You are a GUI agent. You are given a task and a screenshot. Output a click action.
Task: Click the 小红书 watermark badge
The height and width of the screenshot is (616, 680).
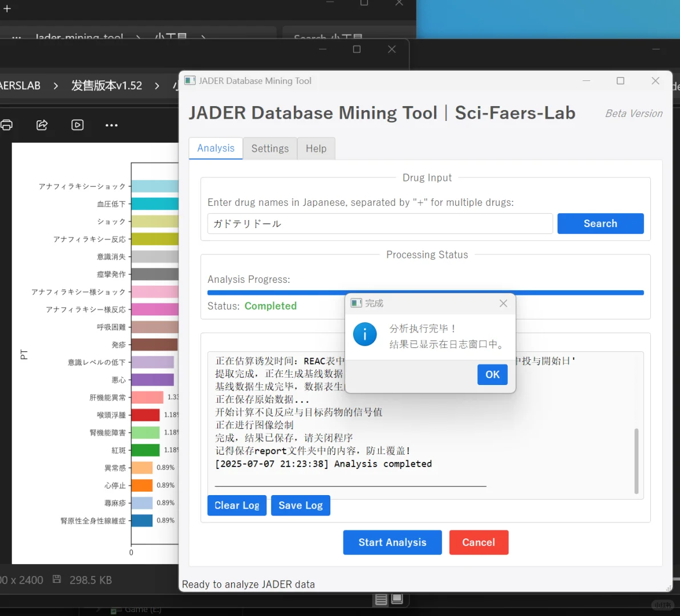(662, 606)
